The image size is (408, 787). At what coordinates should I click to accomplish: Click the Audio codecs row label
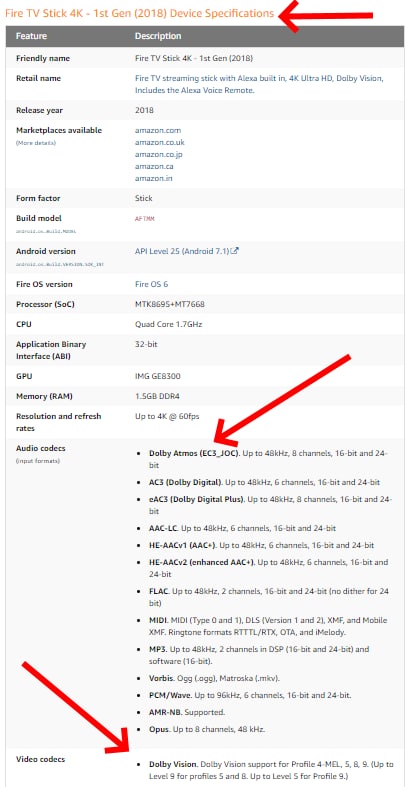pyautogui.click(x=41, y=448)
